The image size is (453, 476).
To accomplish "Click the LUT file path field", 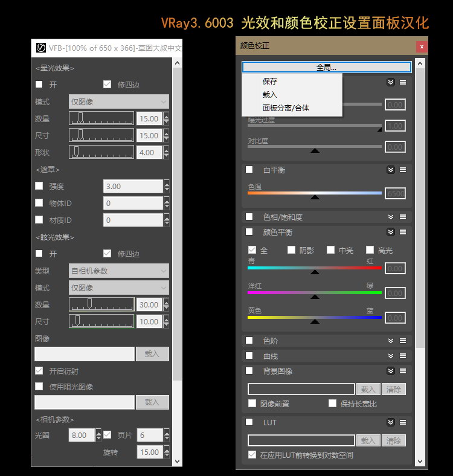I will coord(301,440).
